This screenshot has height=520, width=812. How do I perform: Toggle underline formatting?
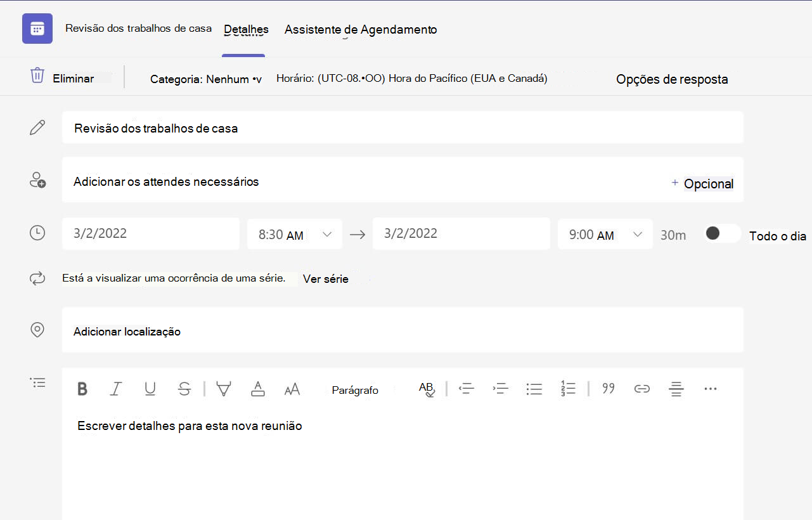pyautogui.click(x=150, y=389)
